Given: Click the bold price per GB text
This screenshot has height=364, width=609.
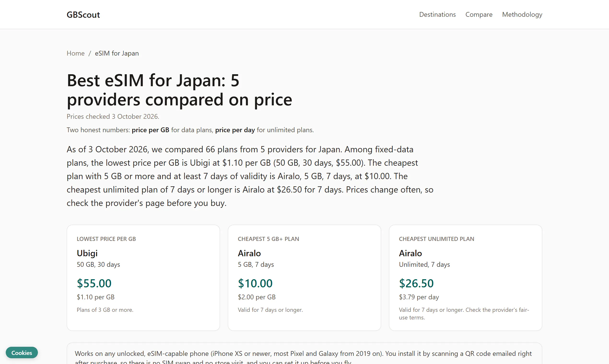Looking at the screenshot, I should (x=151, y=130).
